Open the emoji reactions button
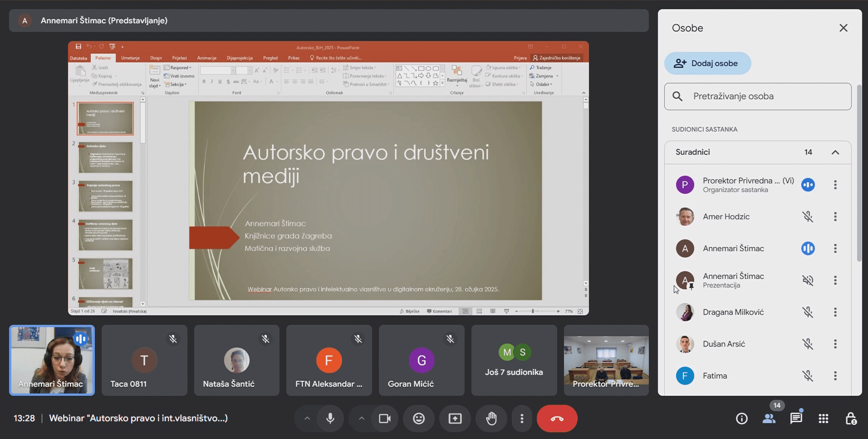Viewport: 868px width, 439px height. 419,419
